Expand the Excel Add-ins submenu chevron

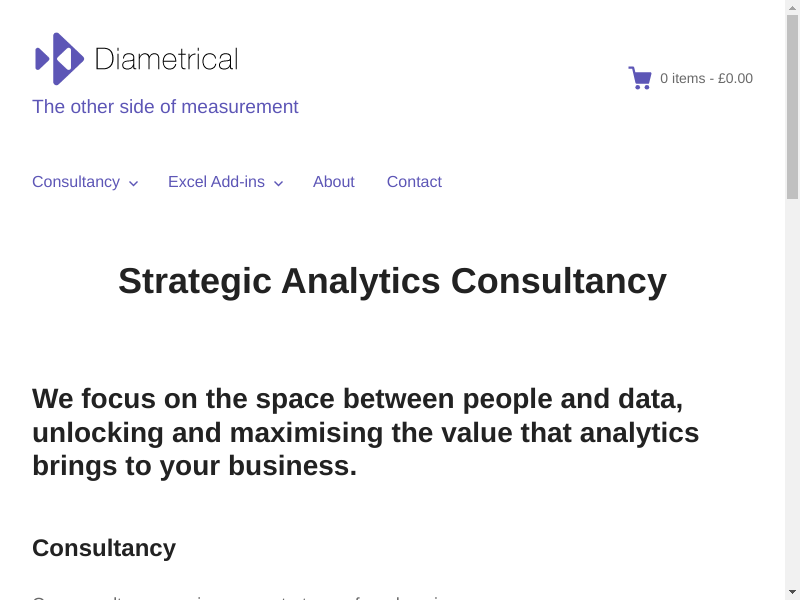pos(278,183)
